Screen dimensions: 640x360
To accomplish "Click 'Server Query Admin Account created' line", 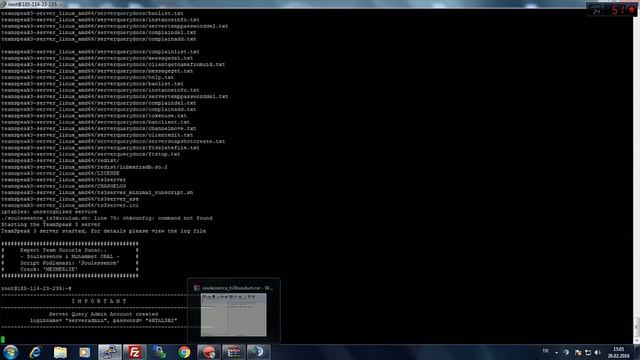I will pos(103,314).
